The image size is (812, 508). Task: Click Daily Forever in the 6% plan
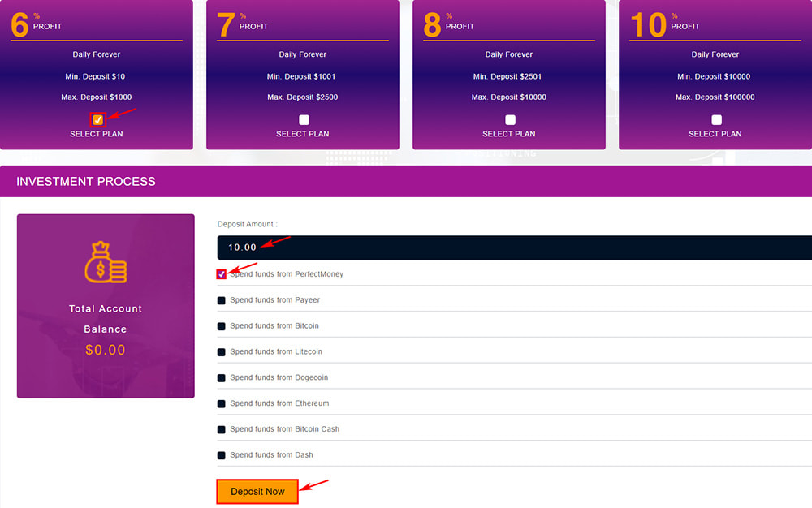pos(97,54)
